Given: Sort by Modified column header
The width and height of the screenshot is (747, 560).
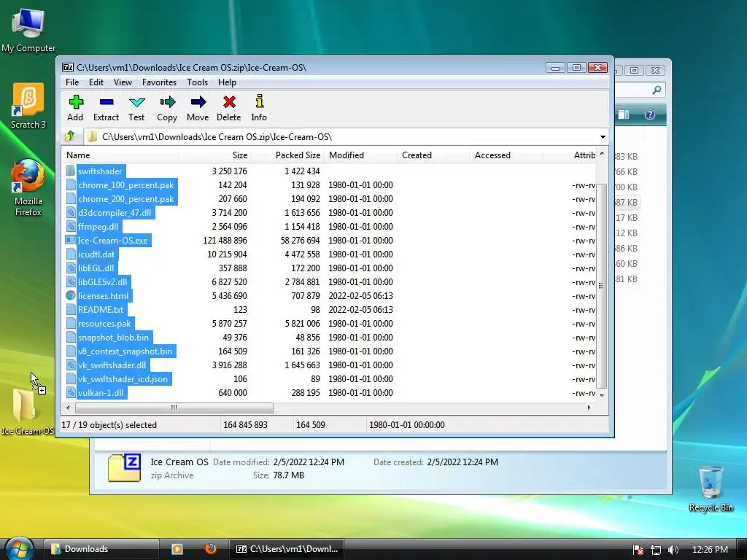Looking at the screenshot, I should [360, 155].
